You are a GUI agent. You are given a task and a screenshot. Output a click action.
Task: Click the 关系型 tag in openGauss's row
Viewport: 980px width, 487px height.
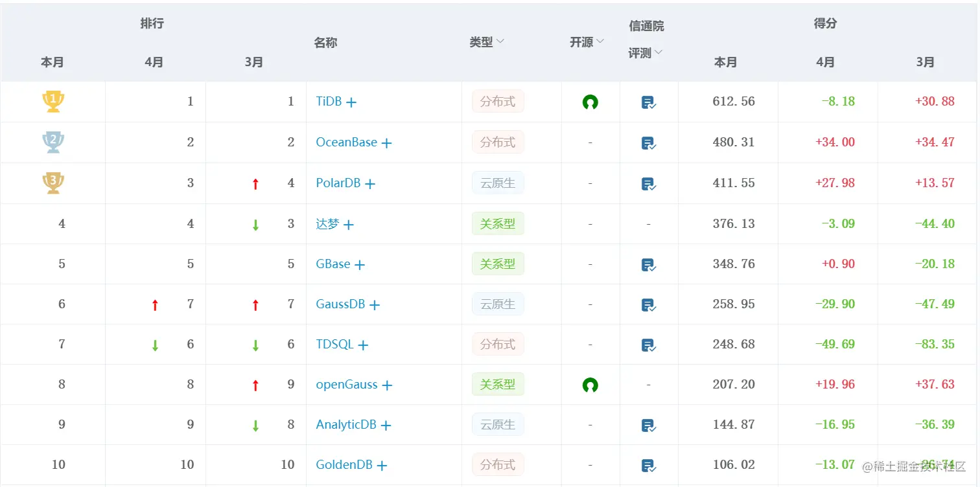498,384
